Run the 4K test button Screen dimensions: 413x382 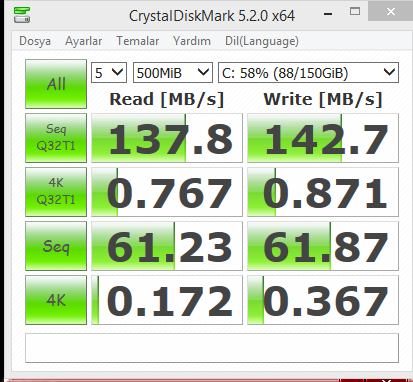pyautogui.click(x=56, y=300)
